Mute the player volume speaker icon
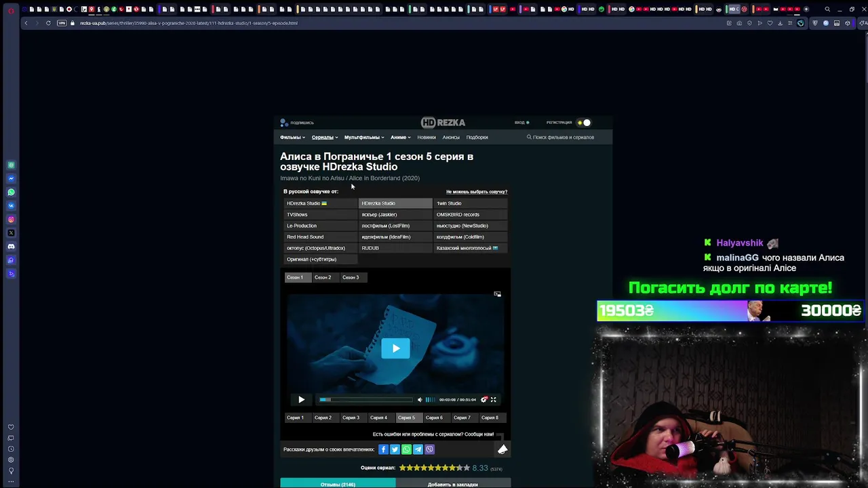Screen dimensions: 868x488 click(419, 400)
